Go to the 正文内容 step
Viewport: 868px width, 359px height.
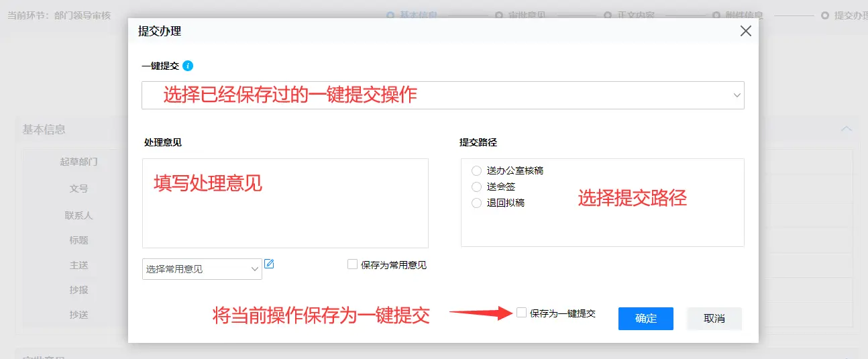[x=629, y=15]
